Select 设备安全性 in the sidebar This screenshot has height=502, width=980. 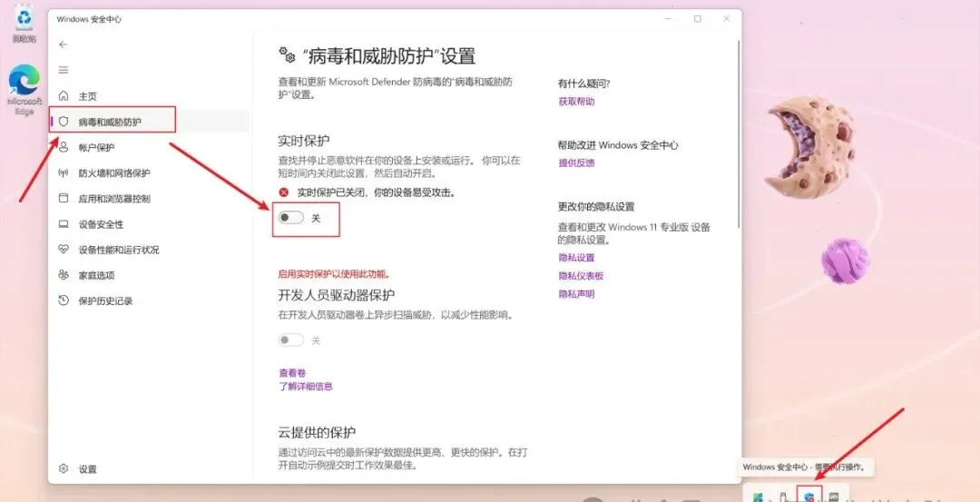[102, 224]
